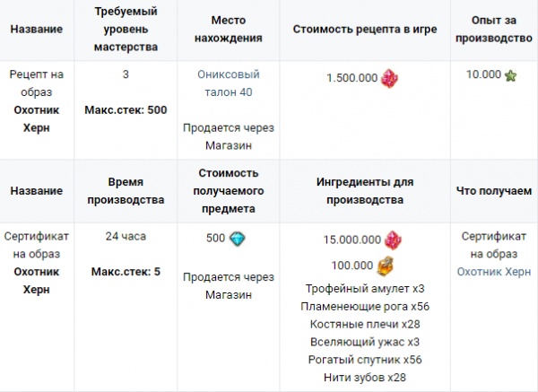Click the red gem icon beside 15.000.000
The height and width of the screenshot is (392, 538).
click(393, 240)
